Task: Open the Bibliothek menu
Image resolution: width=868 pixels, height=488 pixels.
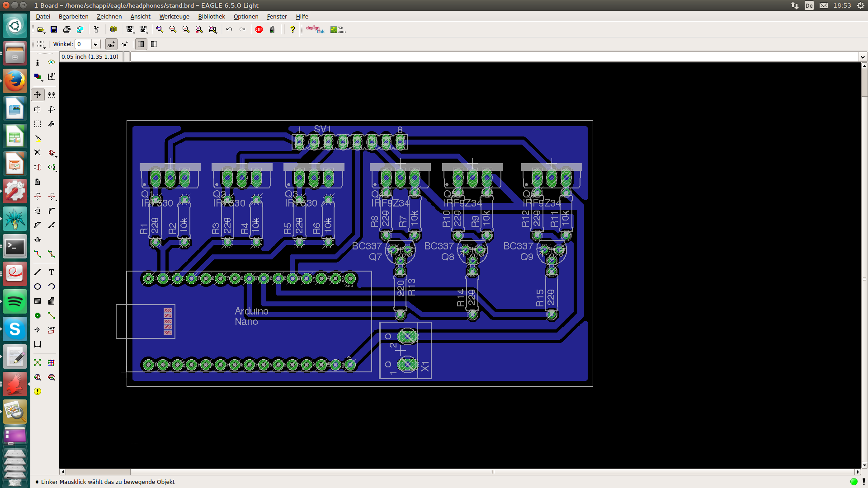Action: [x=212, y=17]
